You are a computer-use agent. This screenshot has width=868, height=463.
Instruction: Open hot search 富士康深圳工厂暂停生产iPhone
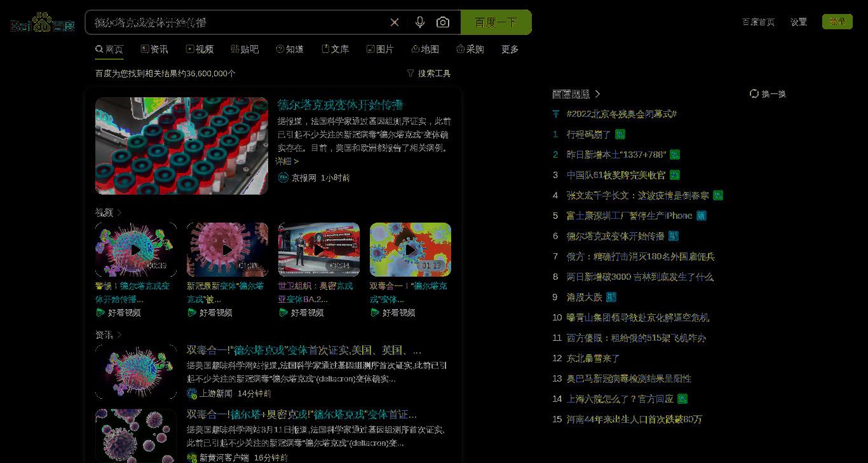click(x=629, y=216)
